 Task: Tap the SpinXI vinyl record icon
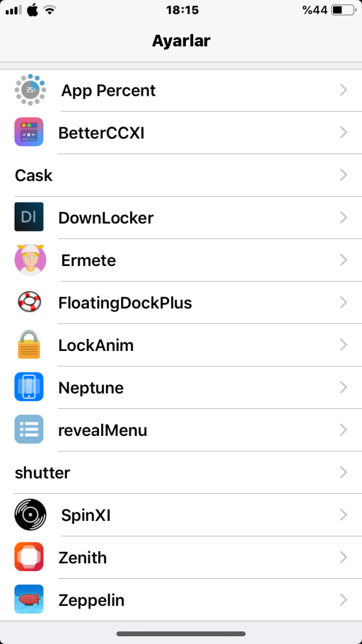(x=29, y=516)
